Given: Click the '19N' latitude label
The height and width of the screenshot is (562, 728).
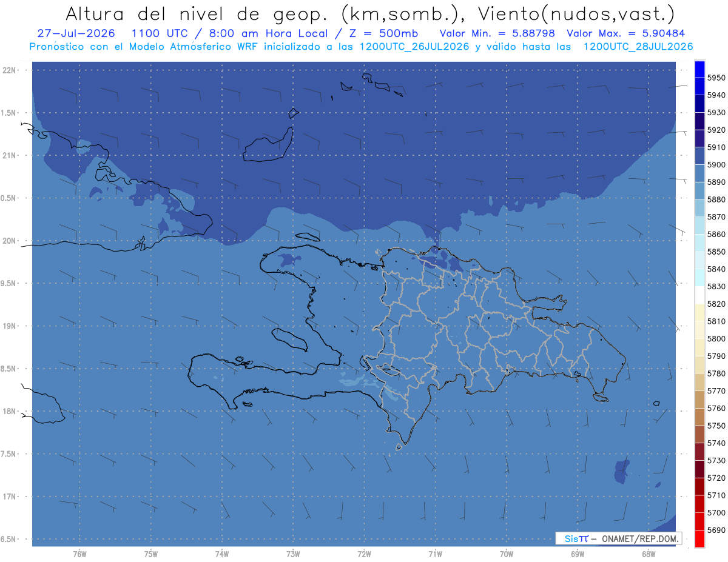Looking at the screenshot, I should (x=10, y=326).
